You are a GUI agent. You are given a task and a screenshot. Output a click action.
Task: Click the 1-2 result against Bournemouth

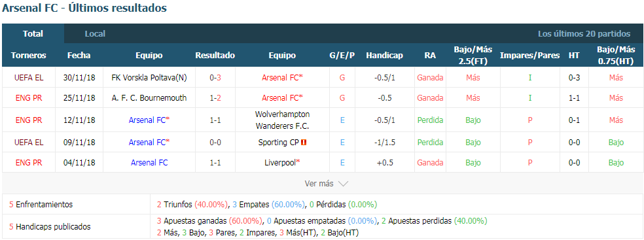click(x=215, y=97)
